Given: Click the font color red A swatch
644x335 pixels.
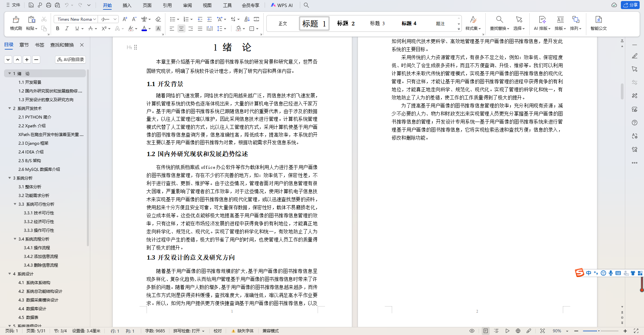Looking at the screenshot, I should tap(144, 28).
